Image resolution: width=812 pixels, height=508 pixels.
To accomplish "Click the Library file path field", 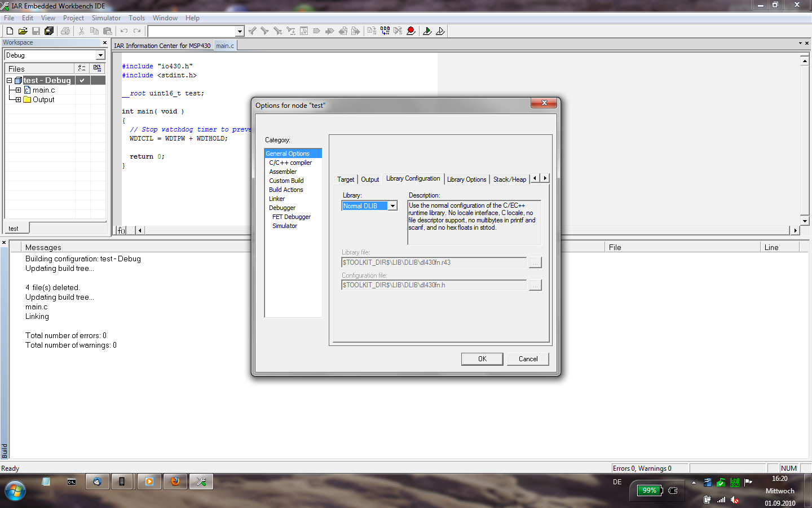I will [434, 262].
